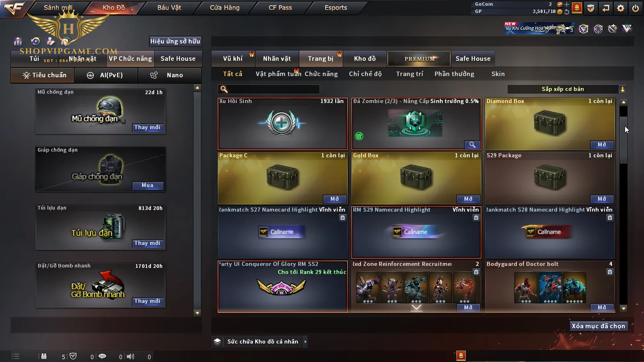Delete RM S29 Namecard via trash icon
Image resolution: width=644 pixels, height=362 pixels.
(476, 218)
